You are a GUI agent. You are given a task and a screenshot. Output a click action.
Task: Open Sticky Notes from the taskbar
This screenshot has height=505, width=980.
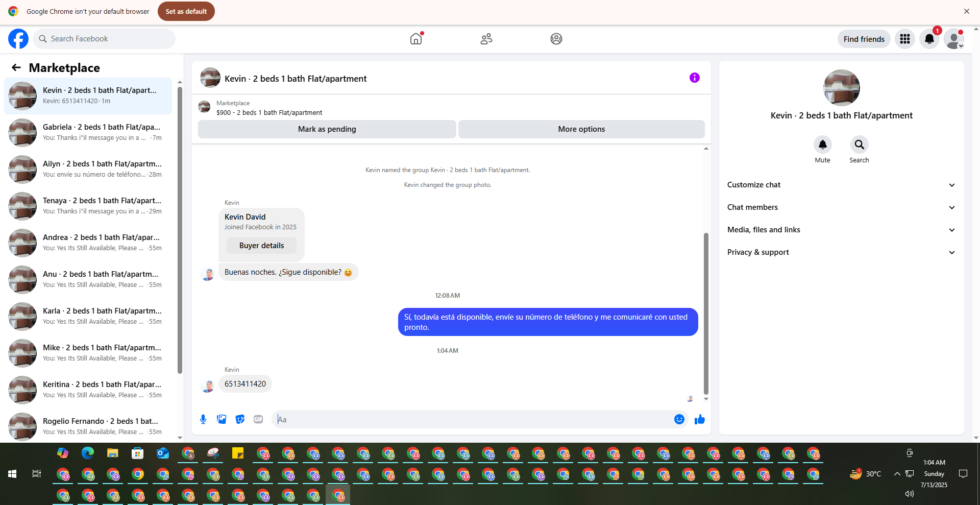point(238,453)
